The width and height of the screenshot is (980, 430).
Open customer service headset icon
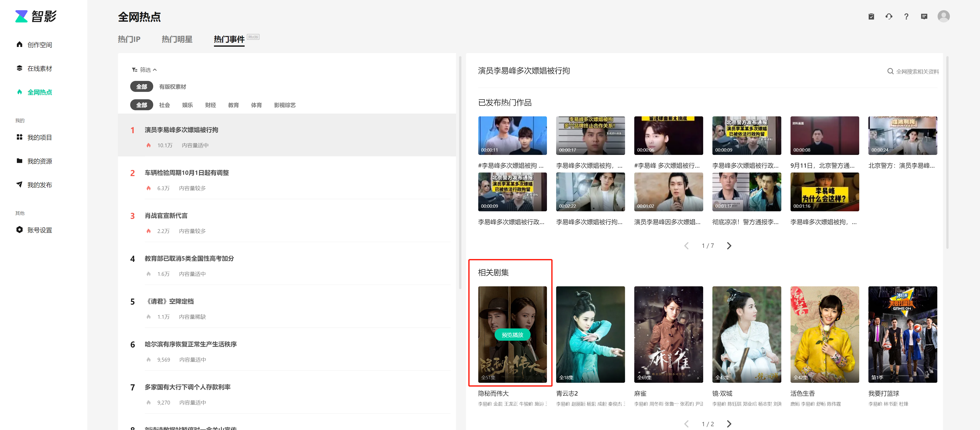click(889, 16)
